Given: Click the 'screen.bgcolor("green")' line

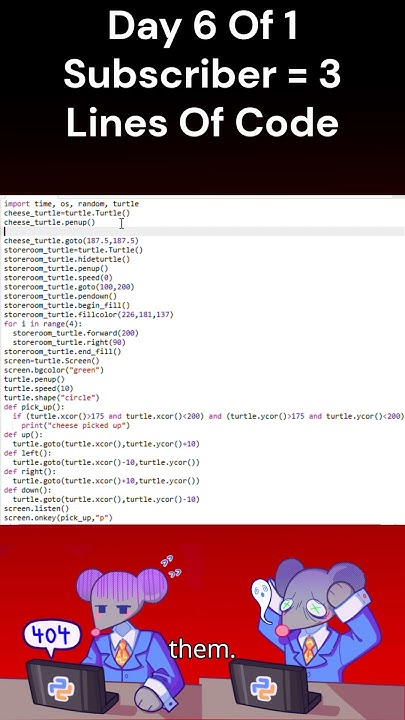Looking at the screenshot, I should coord(54,370).
